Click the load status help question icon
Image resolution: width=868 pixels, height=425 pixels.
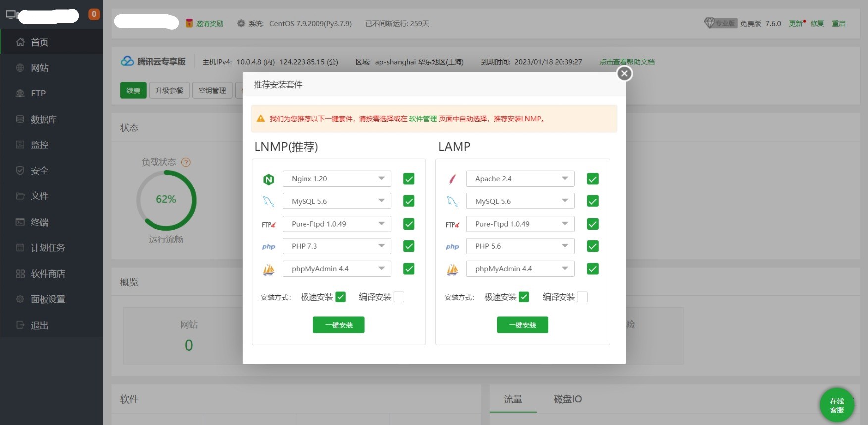coord(186,162)
